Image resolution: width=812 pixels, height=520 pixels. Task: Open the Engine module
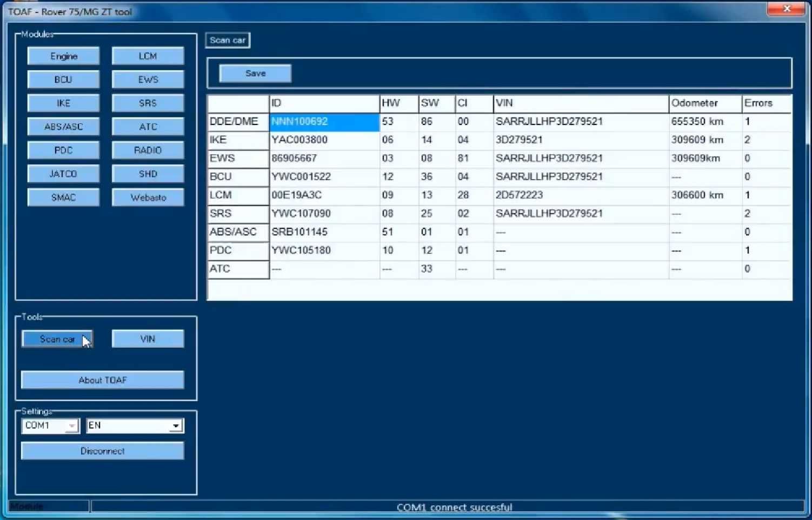click(63, 56)
